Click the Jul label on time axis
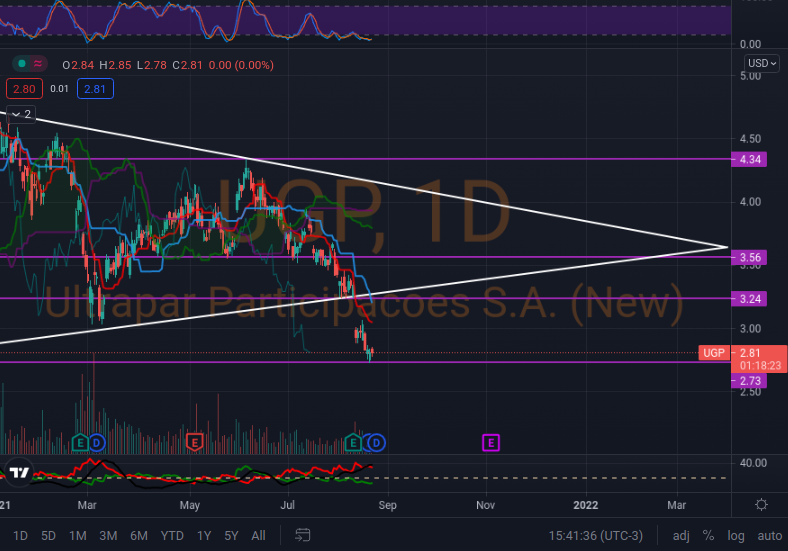The image size is (788, 551). pyautogui.click(x=287, y=505)
